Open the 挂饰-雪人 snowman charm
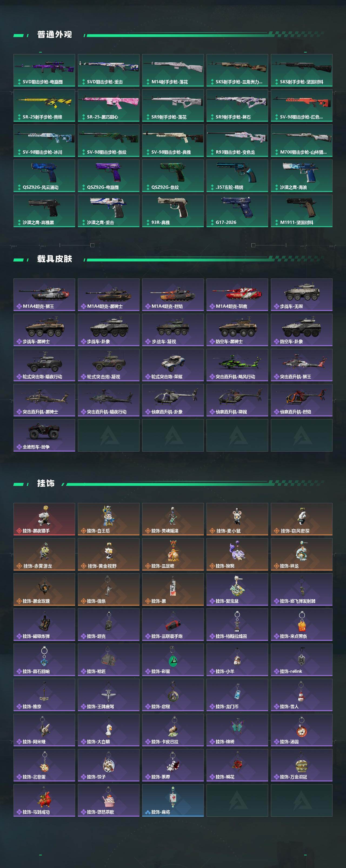346x868 pixels. click(301, 695)
